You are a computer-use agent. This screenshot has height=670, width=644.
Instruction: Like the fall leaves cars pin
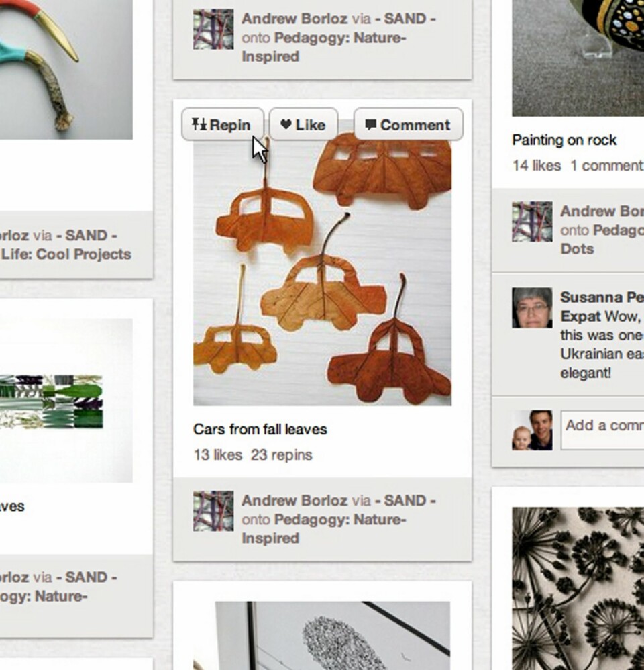pos(303,124)
